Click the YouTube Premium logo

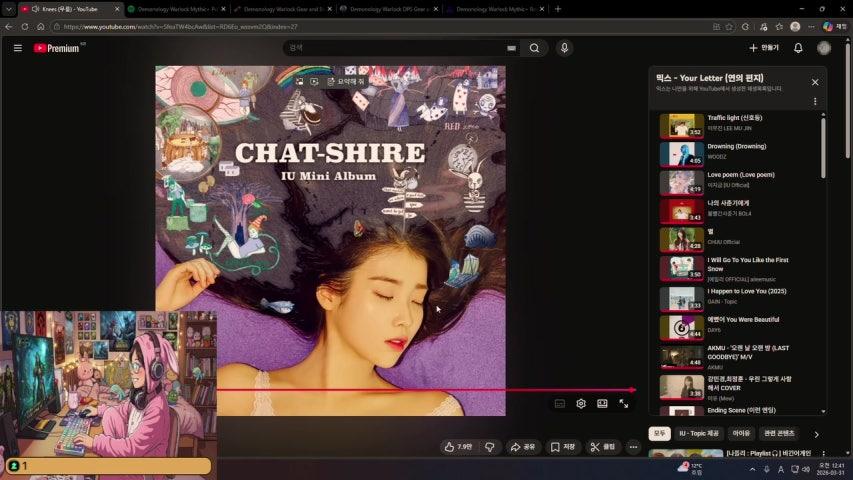59,48
